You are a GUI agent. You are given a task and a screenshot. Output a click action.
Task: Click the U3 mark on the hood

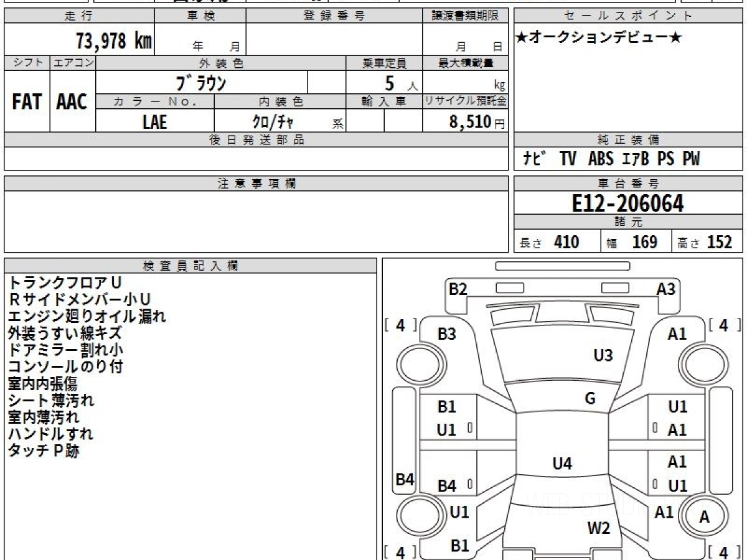point(603,355)
